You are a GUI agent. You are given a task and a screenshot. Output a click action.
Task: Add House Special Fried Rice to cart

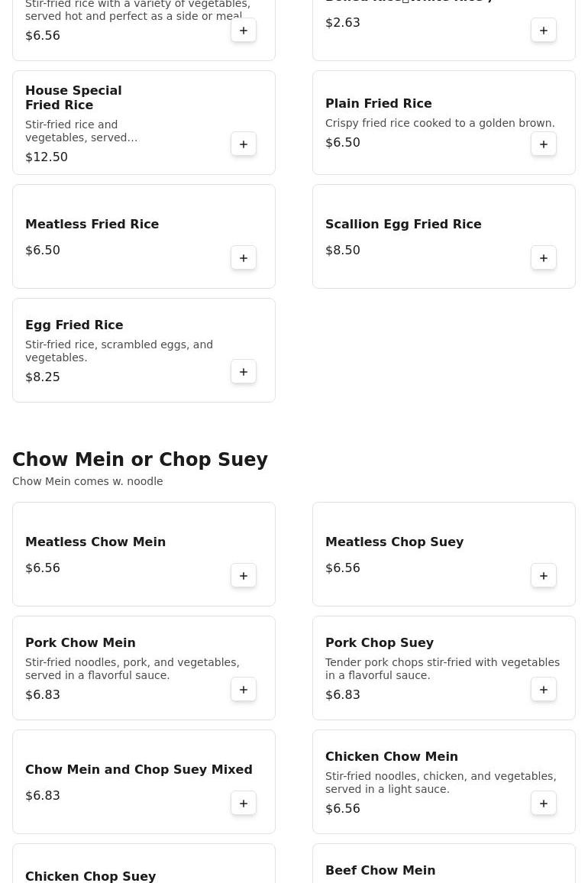click(244, 144)
